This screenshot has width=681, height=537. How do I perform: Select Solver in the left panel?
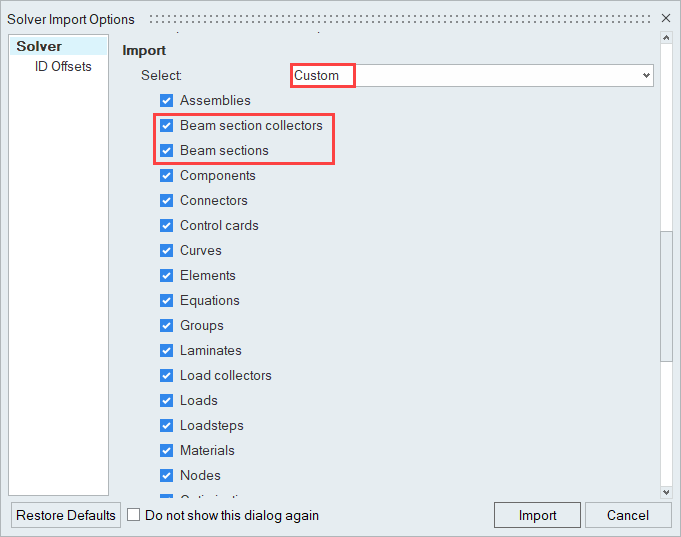(x=39, y=47)
